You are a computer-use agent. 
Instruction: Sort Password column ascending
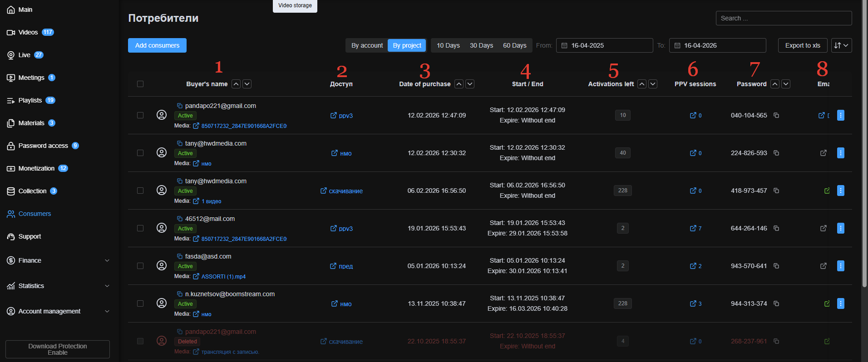coord(775,84)
